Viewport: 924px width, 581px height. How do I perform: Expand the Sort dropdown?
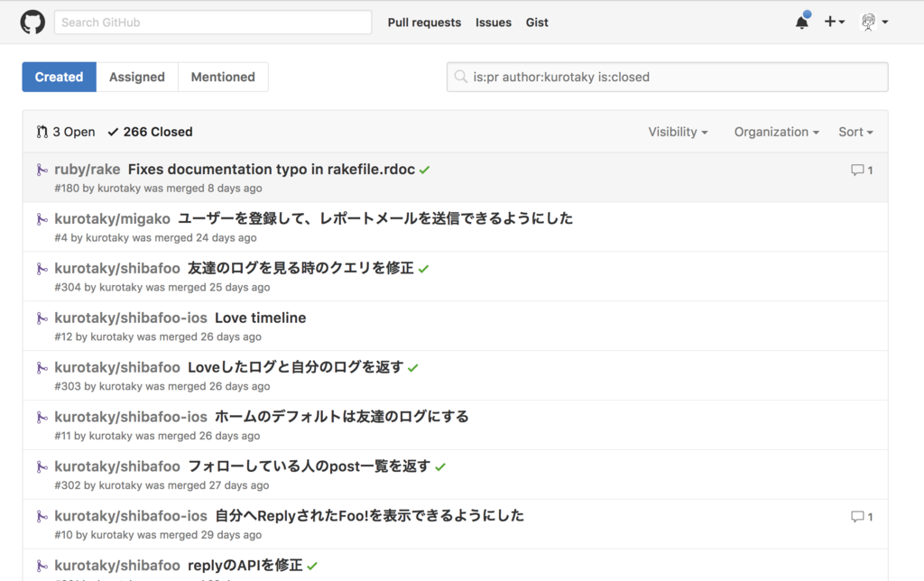(x=855, y=132)
